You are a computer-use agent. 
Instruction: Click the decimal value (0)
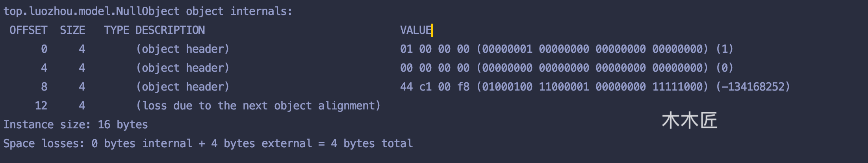pyautogui.click(x=725, y=68)
